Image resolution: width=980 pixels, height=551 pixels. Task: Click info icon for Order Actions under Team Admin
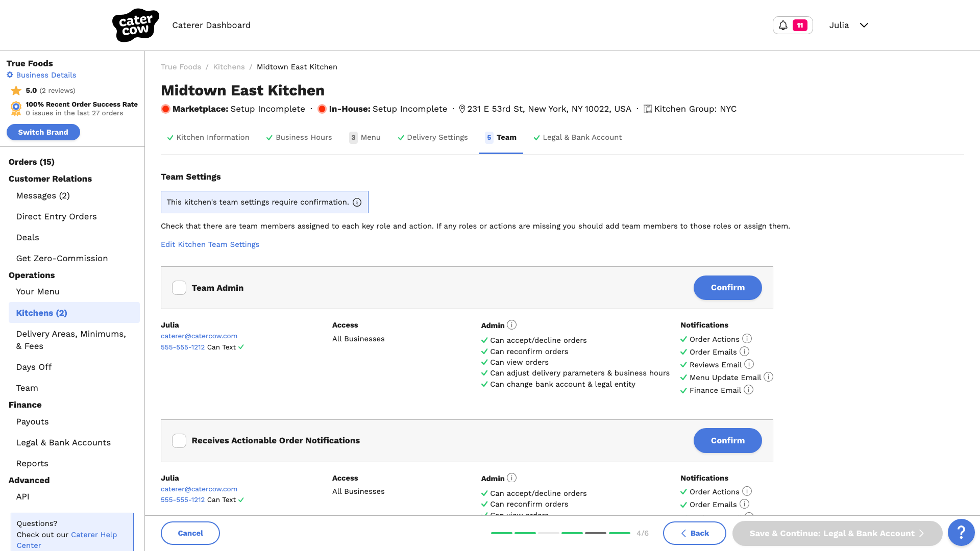click(x=747, y=339)
